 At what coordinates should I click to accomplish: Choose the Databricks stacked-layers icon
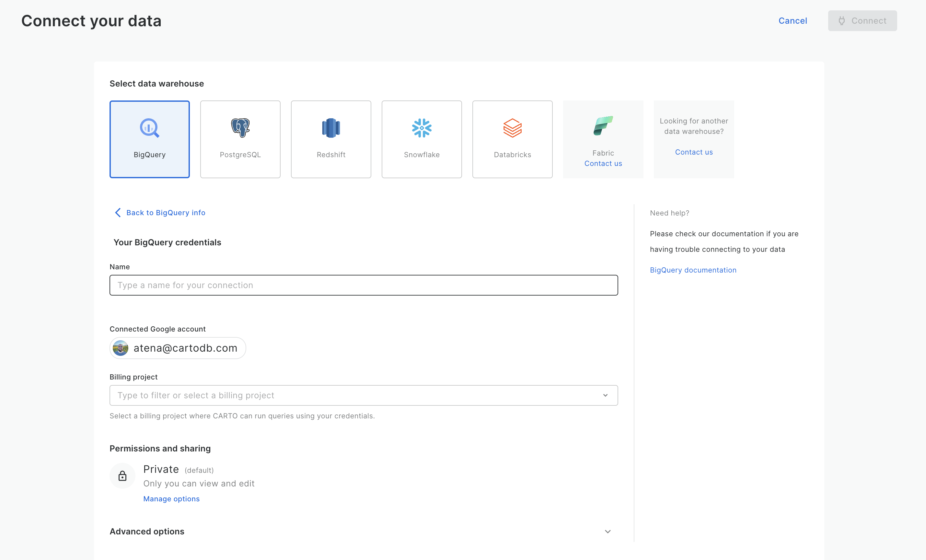(x=512, y=128)
